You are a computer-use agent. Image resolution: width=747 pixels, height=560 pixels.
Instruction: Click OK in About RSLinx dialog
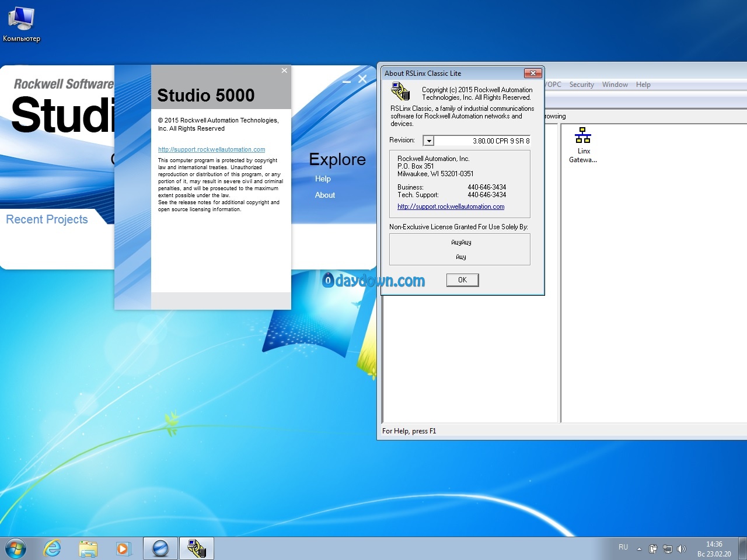462,280
